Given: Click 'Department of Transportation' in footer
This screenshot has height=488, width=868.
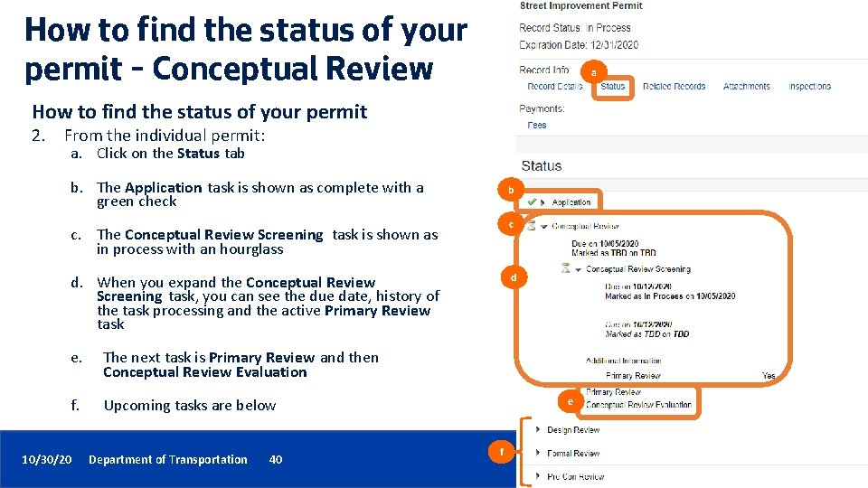Looking at the screenshot, I should click(168, 459).
